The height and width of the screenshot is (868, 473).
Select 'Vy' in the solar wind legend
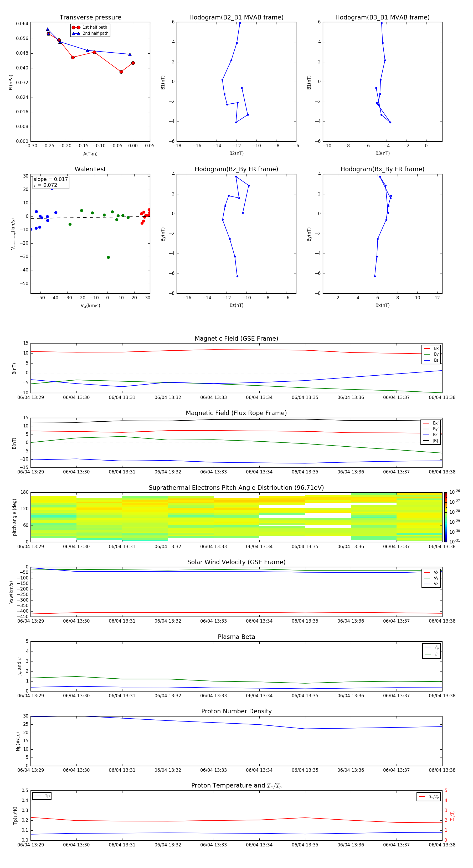pos(431,578)
